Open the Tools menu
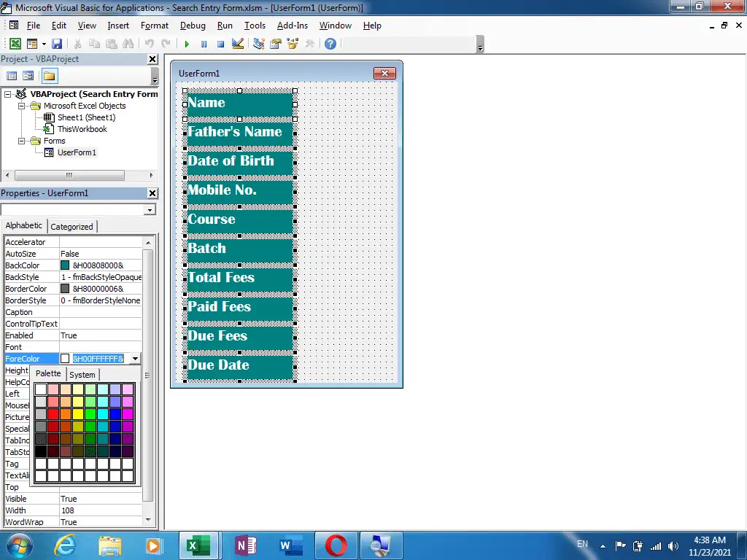This screenshot has height=560, width=747. [x=255, y=26]
